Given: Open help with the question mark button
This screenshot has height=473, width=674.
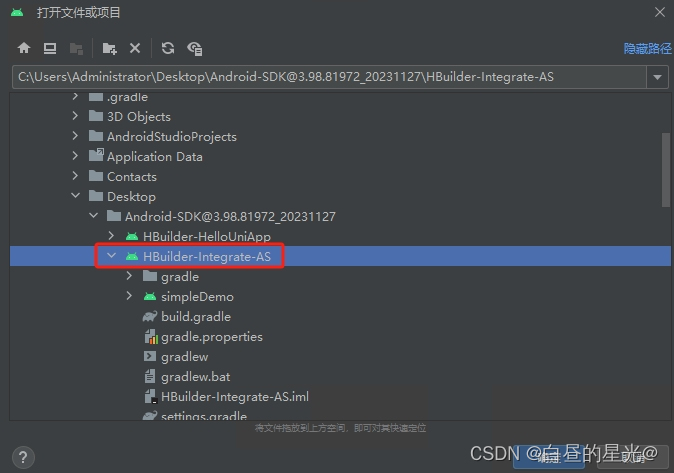Looking at the screenshot, I should [23, 458].
